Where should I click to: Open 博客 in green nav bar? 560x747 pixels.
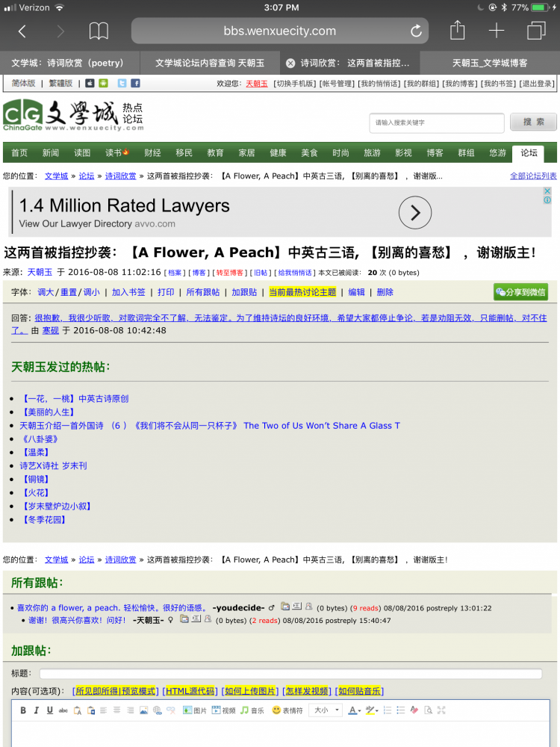click(x=435, y=153)
